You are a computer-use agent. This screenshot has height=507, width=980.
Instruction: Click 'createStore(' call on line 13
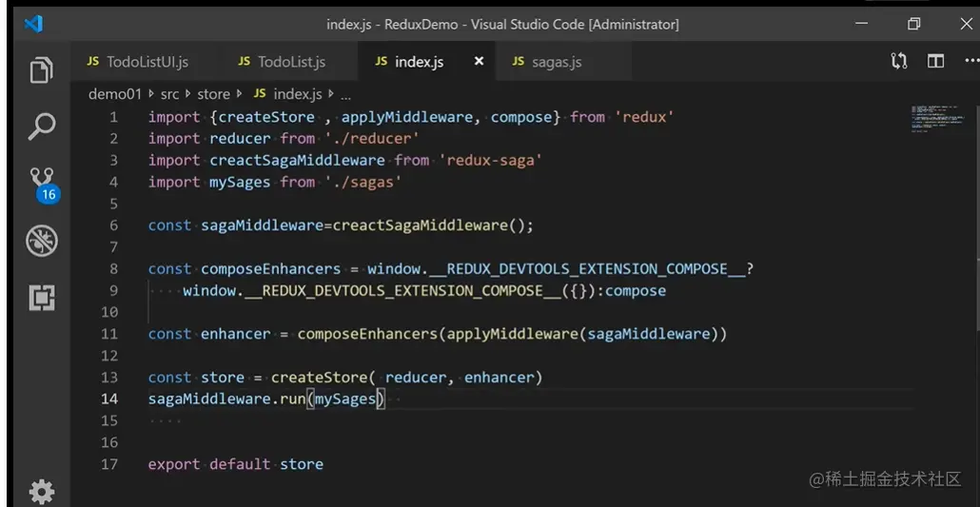point(323,377)
